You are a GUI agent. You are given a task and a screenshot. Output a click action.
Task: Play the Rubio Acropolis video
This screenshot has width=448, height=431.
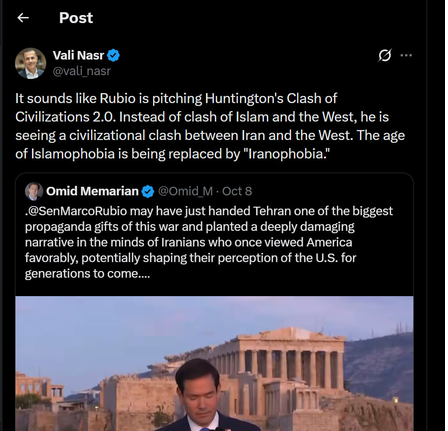214,363
